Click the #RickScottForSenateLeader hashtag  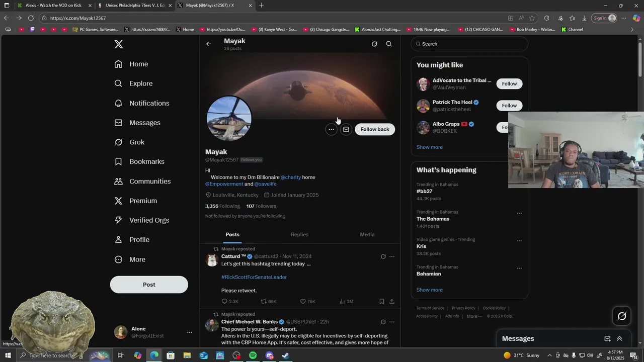click(254, 277)
